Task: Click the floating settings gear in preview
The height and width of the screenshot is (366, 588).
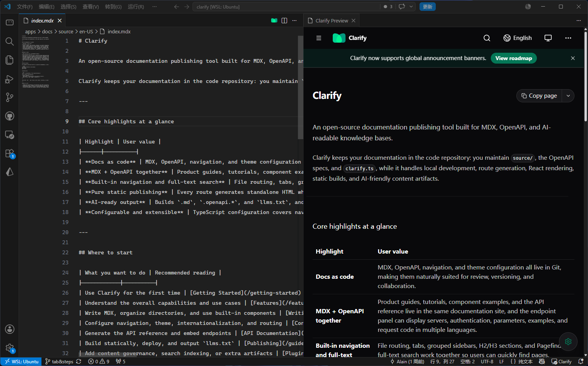Action: pos(568,342)
